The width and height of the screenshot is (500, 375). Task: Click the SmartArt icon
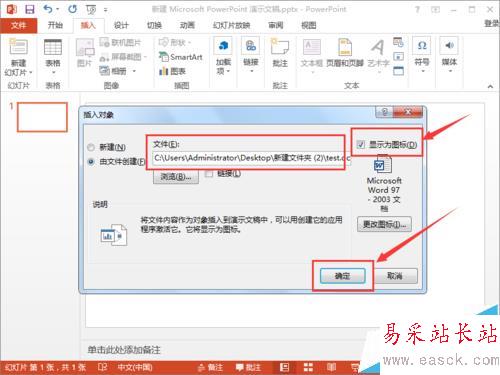point(164,57)
